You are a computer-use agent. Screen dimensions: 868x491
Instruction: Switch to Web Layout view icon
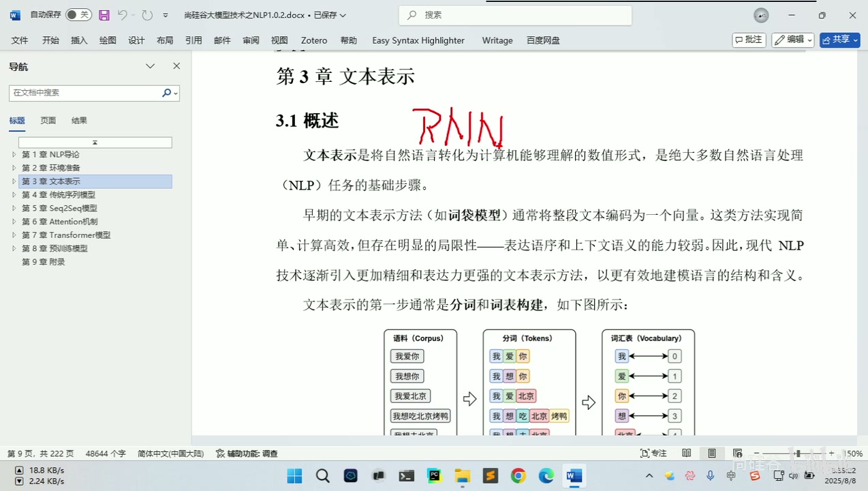tap(737, 453)
